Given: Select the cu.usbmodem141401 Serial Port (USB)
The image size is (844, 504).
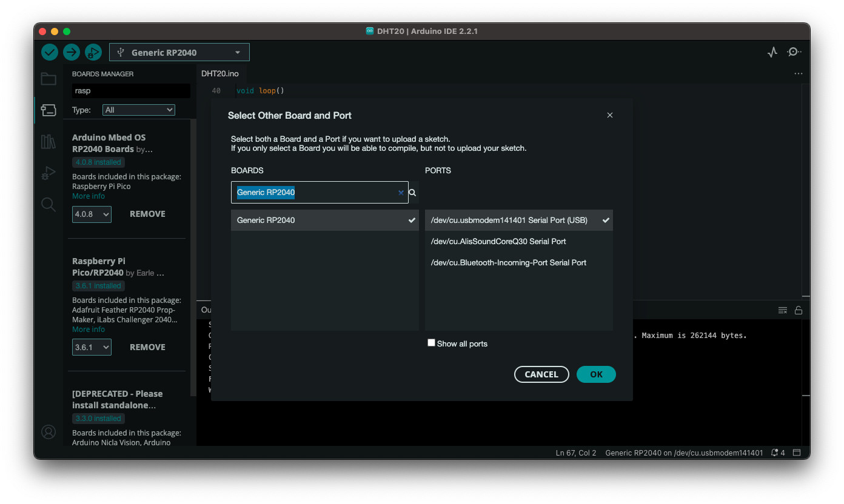Looking at the screenshot, I should 519,220.
